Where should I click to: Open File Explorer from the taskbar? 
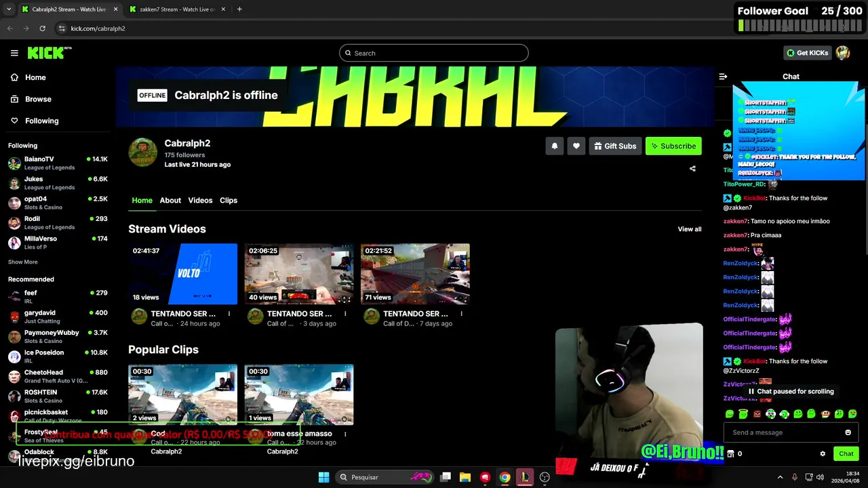[x=465, y=477]
